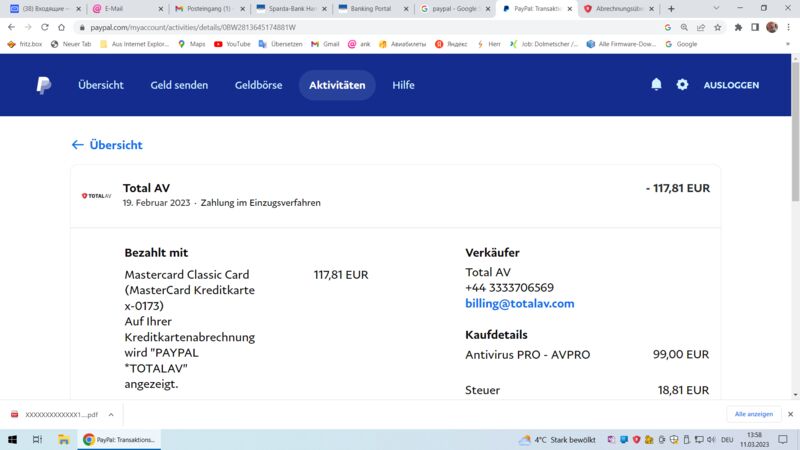Open the weather widget on taskbar
The width and height of the screenshot is (800, 450).
557,440
